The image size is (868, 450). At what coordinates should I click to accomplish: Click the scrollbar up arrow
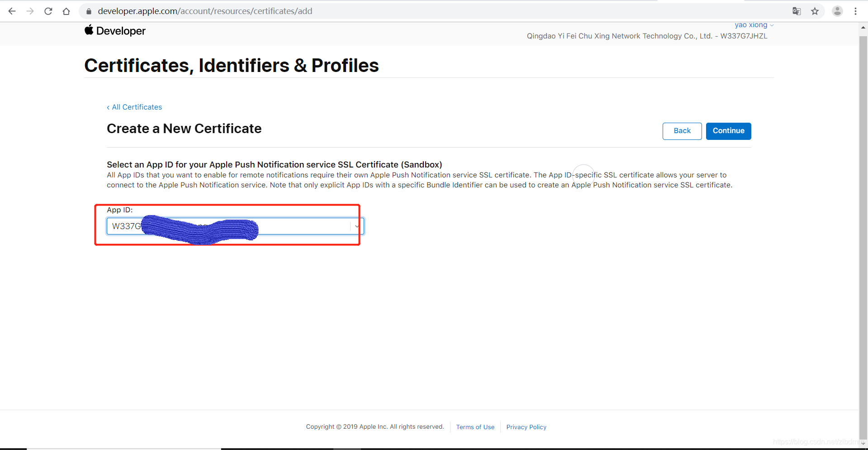point(863,27)
